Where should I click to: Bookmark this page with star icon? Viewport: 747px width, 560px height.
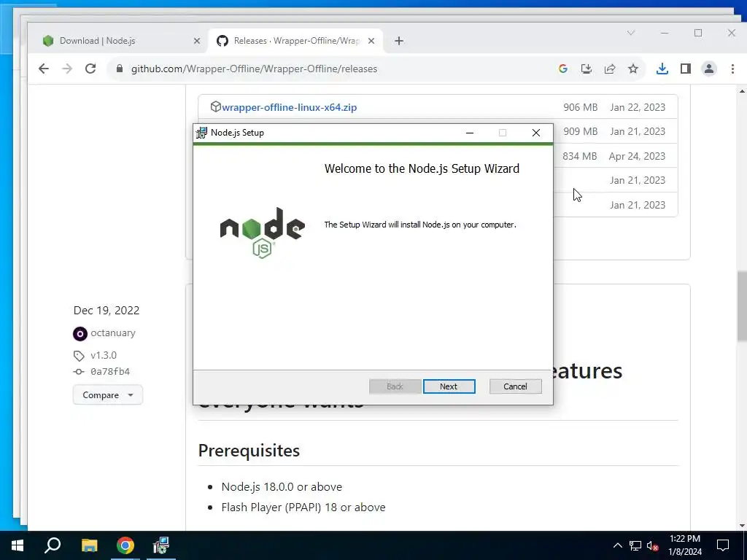pos(632,69)
